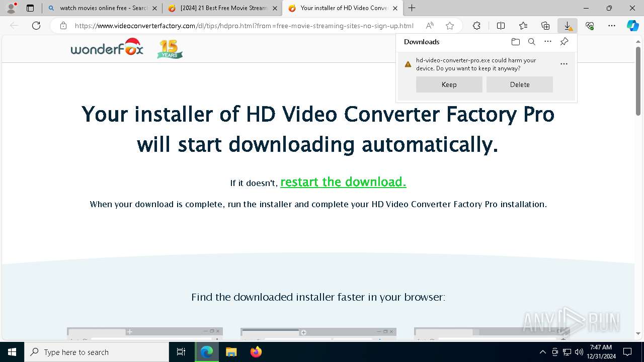Open a new browser tab
This screenshot has width=644, height=362.
pyautogui.click(x=412, y=8)
